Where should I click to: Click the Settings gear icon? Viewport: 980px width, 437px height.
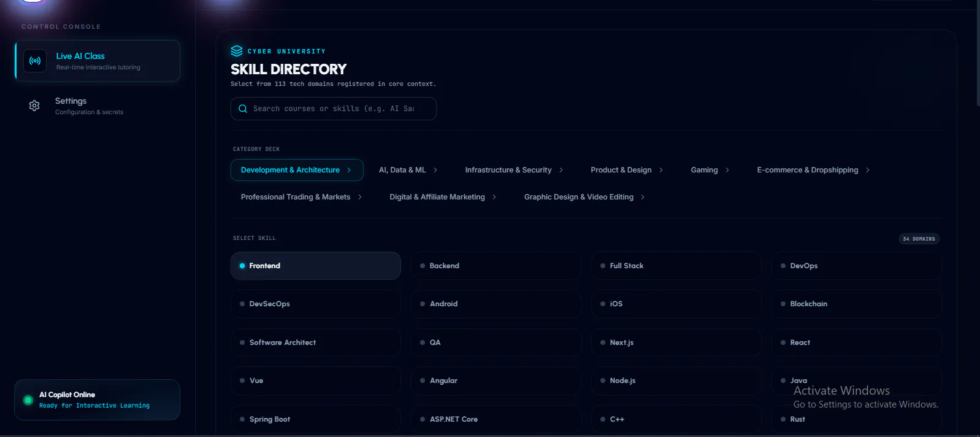pos(34,106)
